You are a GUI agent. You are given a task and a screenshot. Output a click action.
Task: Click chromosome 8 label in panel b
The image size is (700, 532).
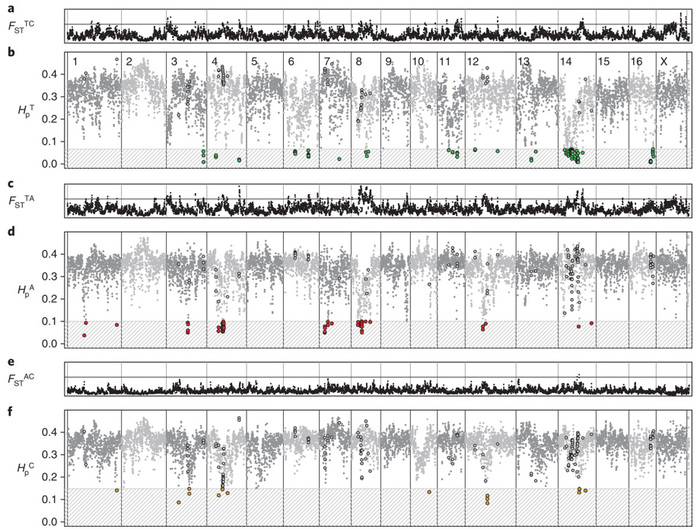coord(358,63)
